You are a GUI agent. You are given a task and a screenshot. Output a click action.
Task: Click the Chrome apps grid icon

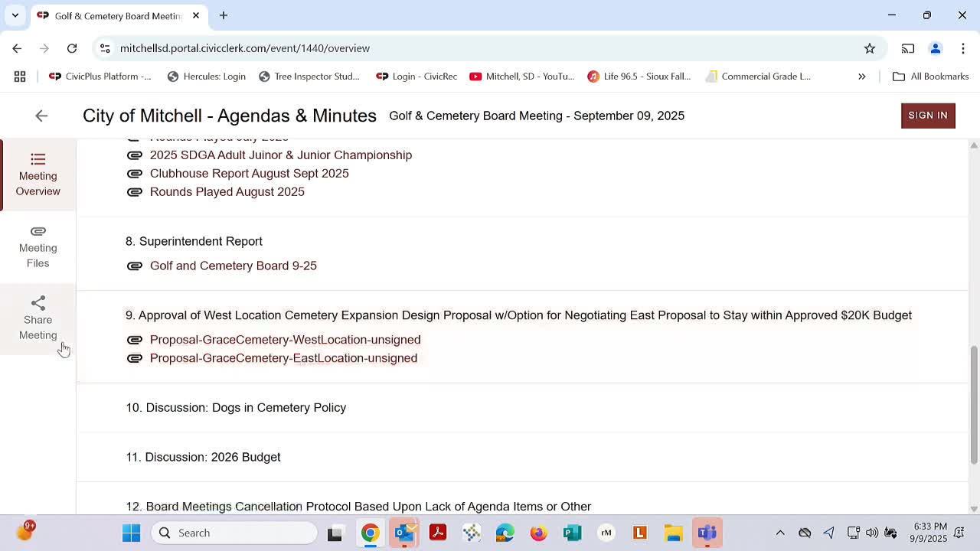click(x=20, y=77)
